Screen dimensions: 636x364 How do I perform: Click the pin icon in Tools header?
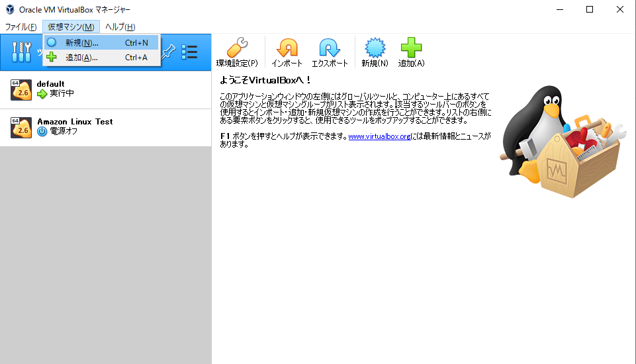pos(168,52)
